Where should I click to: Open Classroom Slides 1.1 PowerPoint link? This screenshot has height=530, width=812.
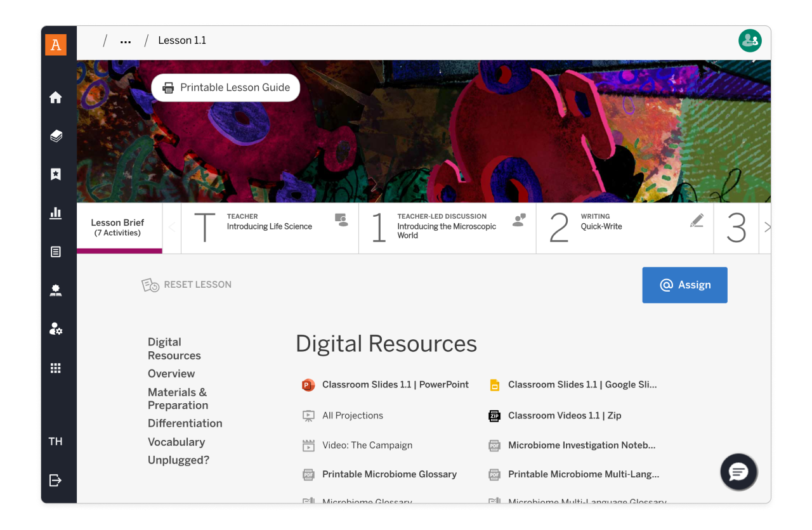(395, 385)
